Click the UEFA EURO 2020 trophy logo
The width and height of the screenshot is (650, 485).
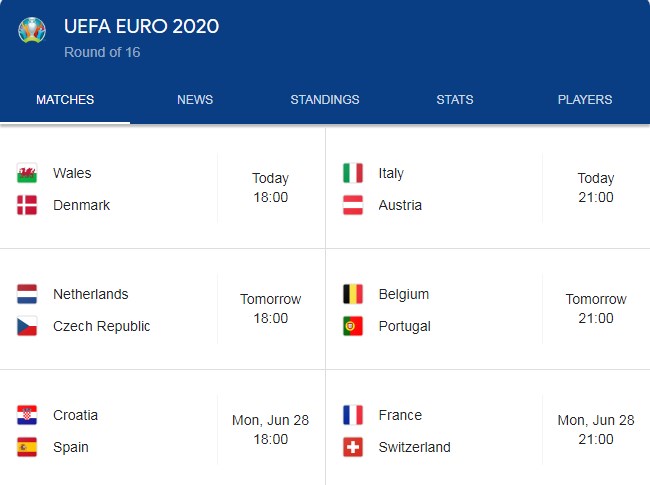[32, 30]
